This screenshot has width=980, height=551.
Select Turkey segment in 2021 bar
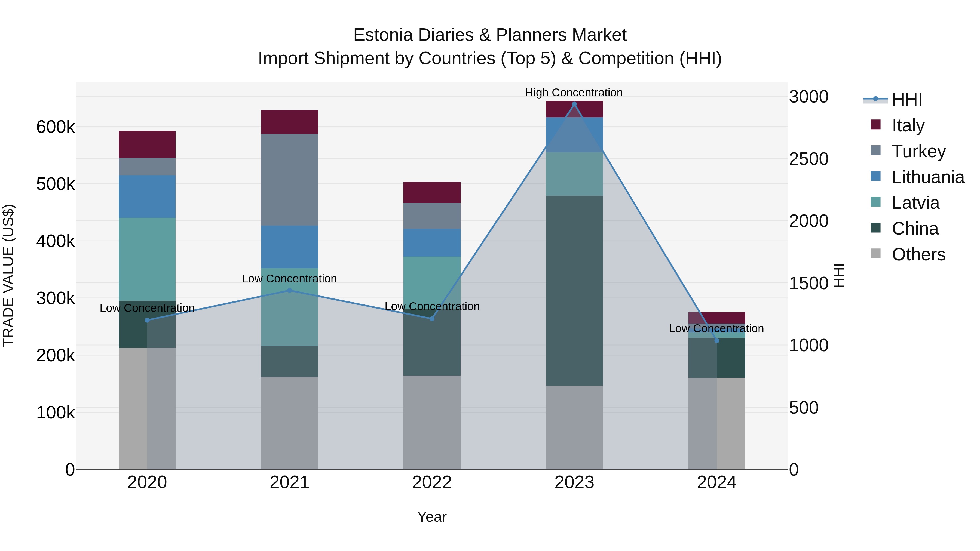pos(290,180)
